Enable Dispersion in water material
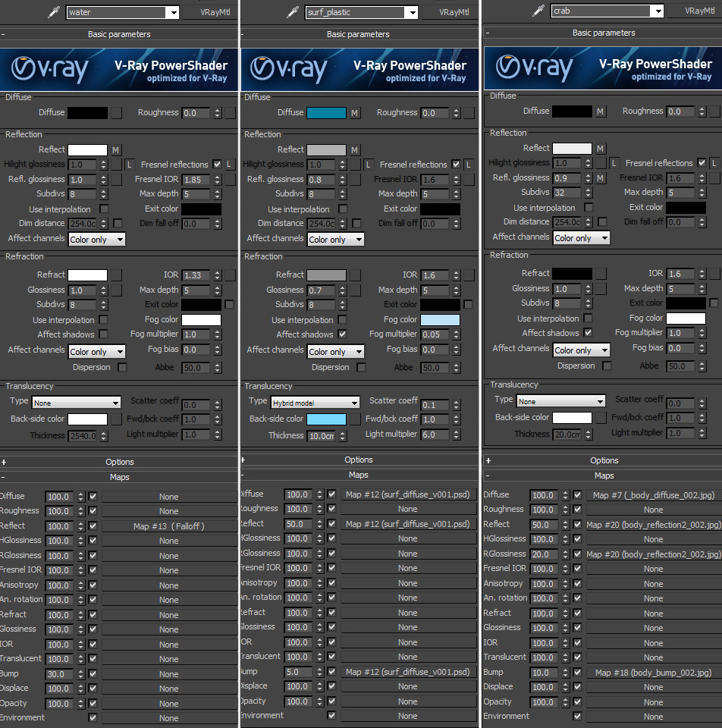 click(x=122, y=367)
